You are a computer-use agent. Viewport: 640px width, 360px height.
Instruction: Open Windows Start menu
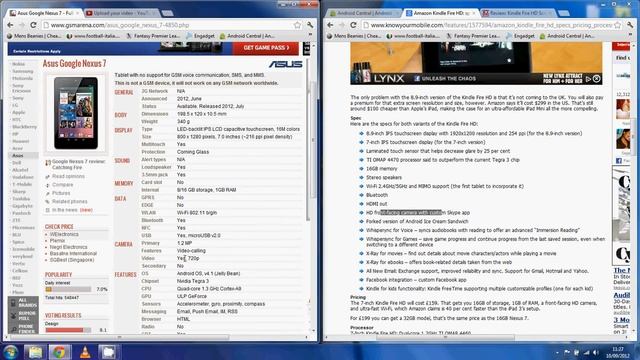pyautogui.click(x=11, y=352)
